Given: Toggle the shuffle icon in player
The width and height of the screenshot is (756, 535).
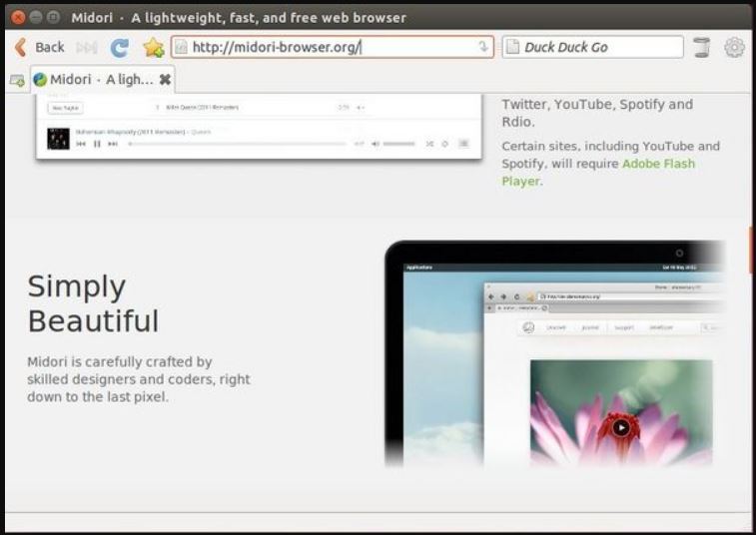Looking at the screenshot, I should point(429,144).
